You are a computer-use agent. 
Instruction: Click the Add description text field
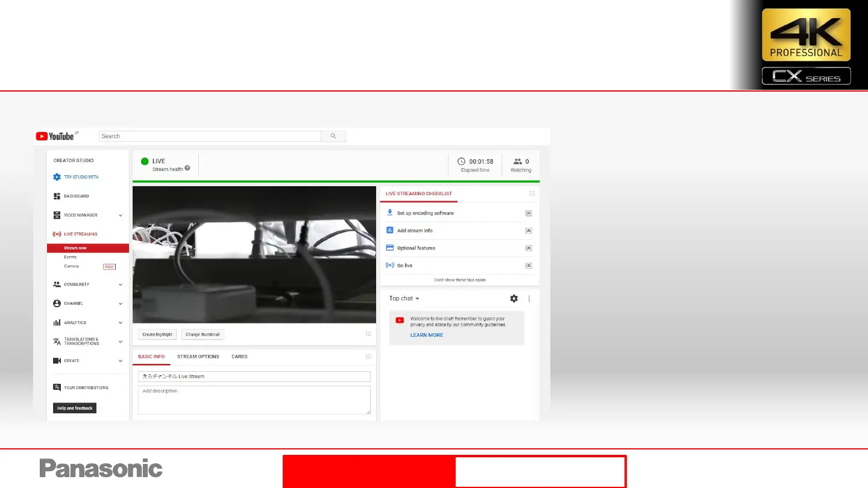tap(254, 399)
